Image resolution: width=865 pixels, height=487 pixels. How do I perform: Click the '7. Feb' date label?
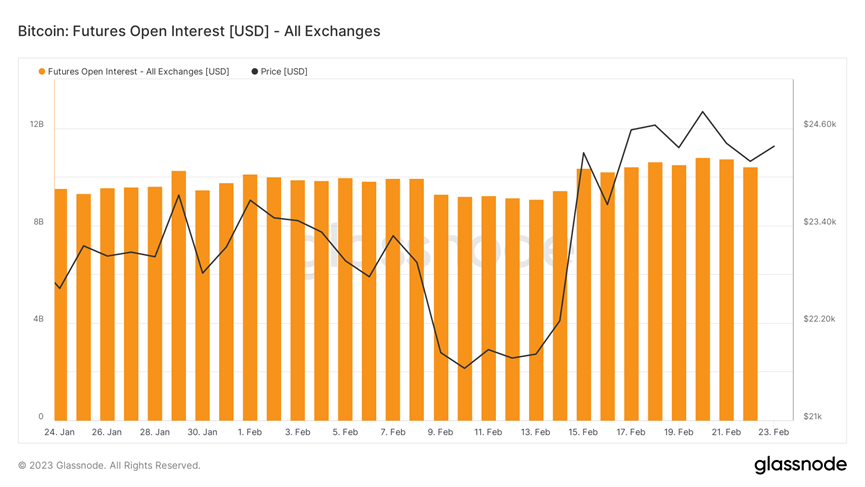click(393, 432)
